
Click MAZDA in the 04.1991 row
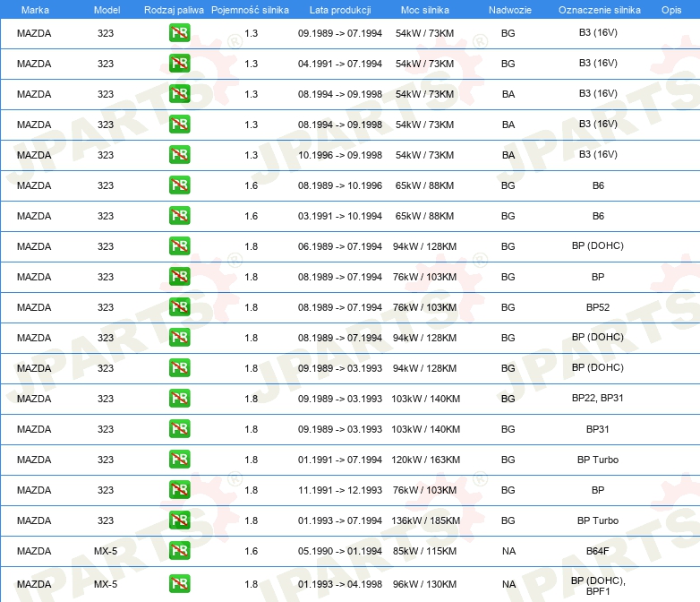tap(34, 64)
